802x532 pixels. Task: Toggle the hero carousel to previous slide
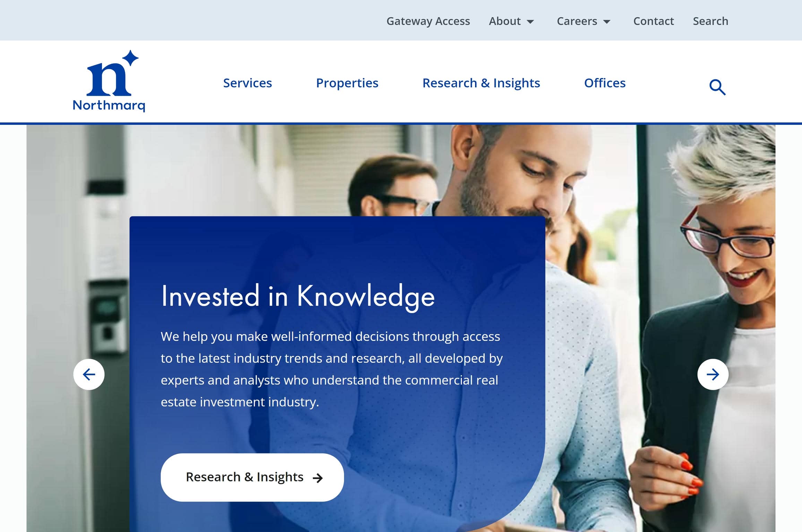[x=88, y=374]
